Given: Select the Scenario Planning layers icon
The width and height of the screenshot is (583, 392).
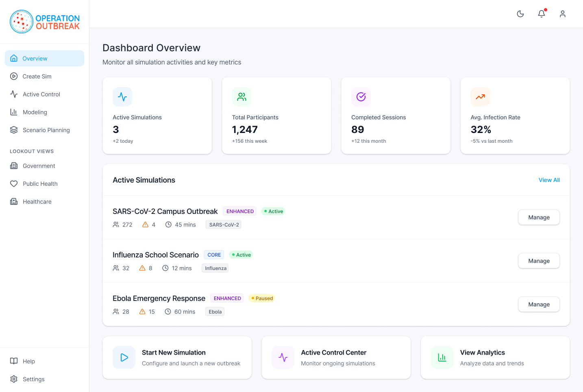Looking at the screenshot, I should (14, 130).
